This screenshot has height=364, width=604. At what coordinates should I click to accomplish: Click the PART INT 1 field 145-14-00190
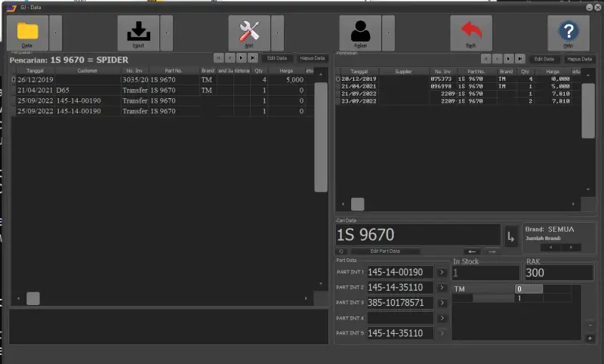click(400, 273)
